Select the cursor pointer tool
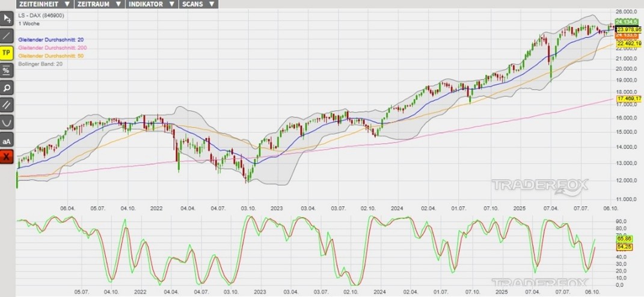 [x=7, y=18]
